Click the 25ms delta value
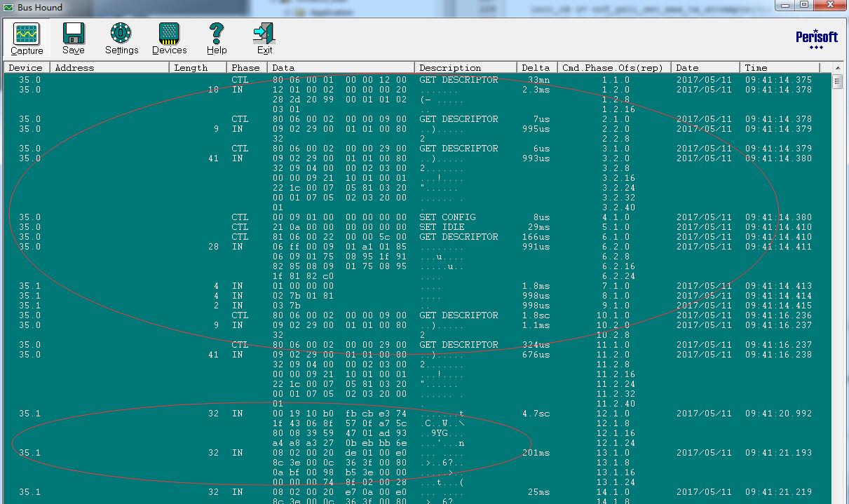Screen dimensions: 849x504 click(538, 492)
